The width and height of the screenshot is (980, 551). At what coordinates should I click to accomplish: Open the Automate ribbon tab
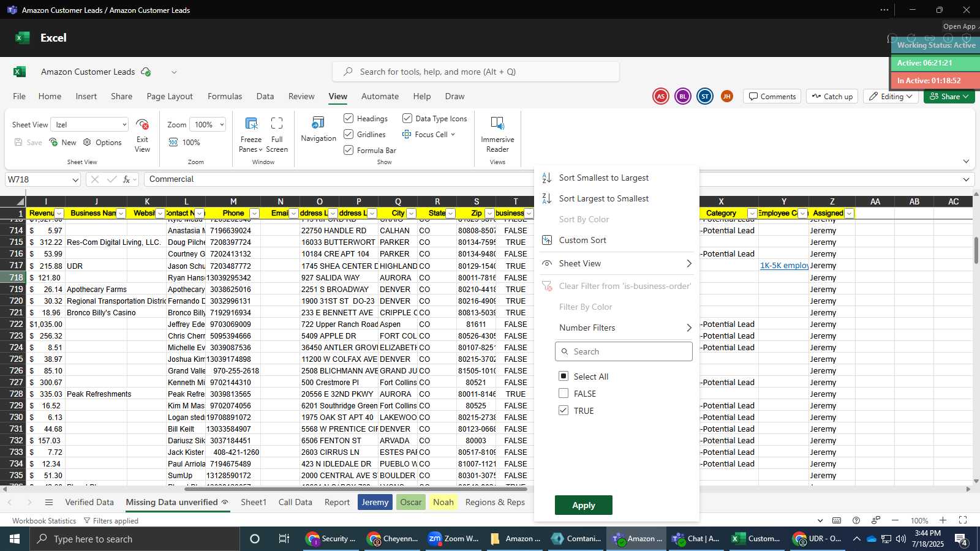coord(380,96)
